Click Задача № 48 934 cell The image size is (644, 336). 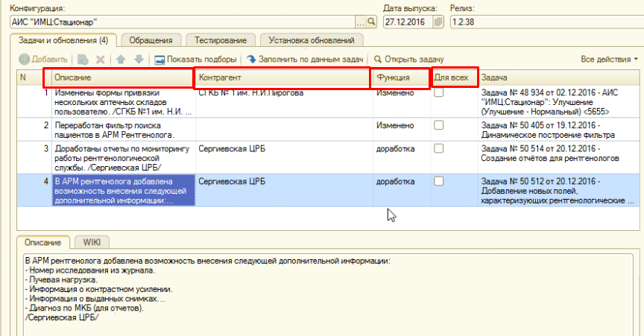pyautogui.click(x=558, y=102)
